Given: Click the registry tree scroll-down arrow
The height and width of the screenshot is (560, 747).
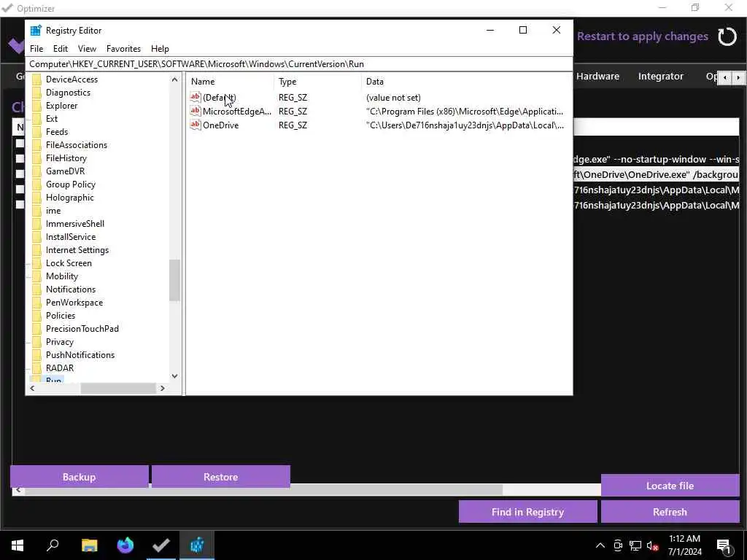Looking at the screenshot, I should click(x=175, y=376).
